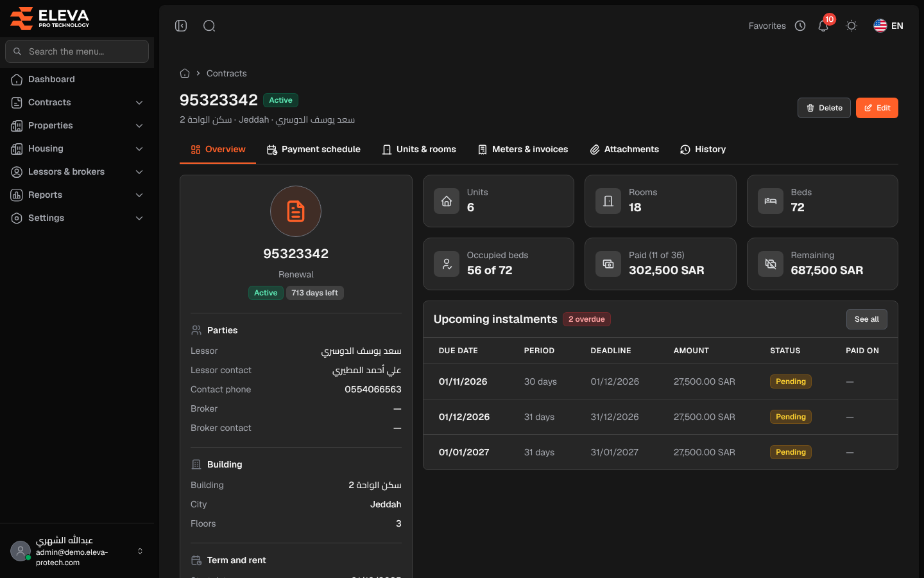Open Dashboard from the sidebar
The image size is (924, 578).
(77, 79)
